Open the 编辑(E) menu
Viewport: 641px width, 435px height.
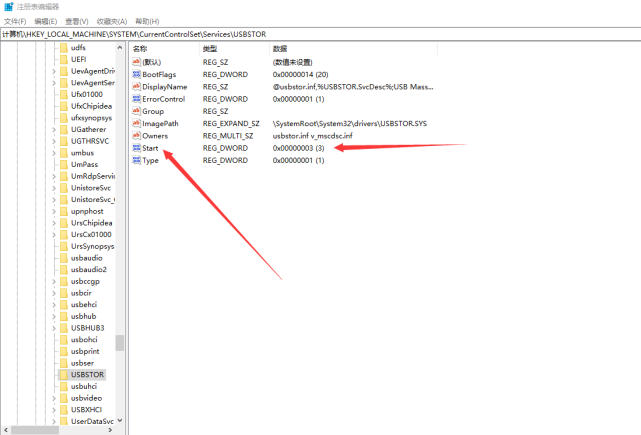click(45, 21)
